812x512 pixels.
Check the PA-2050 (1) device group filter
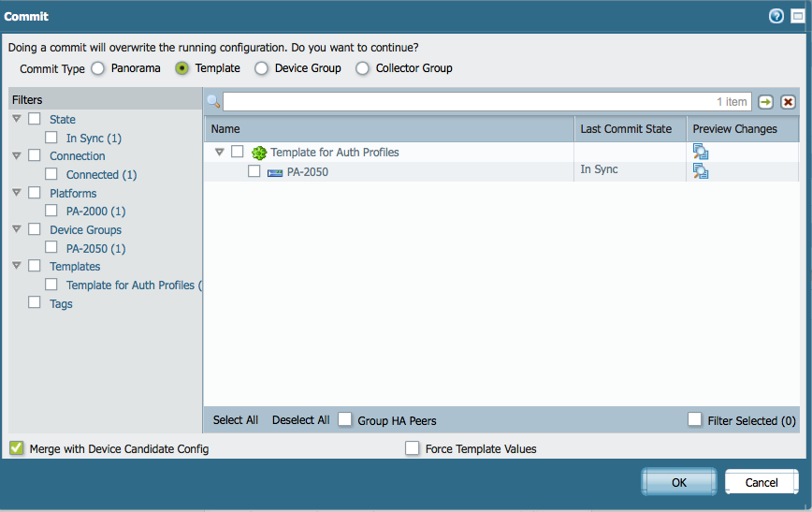[x=51, y=247]
